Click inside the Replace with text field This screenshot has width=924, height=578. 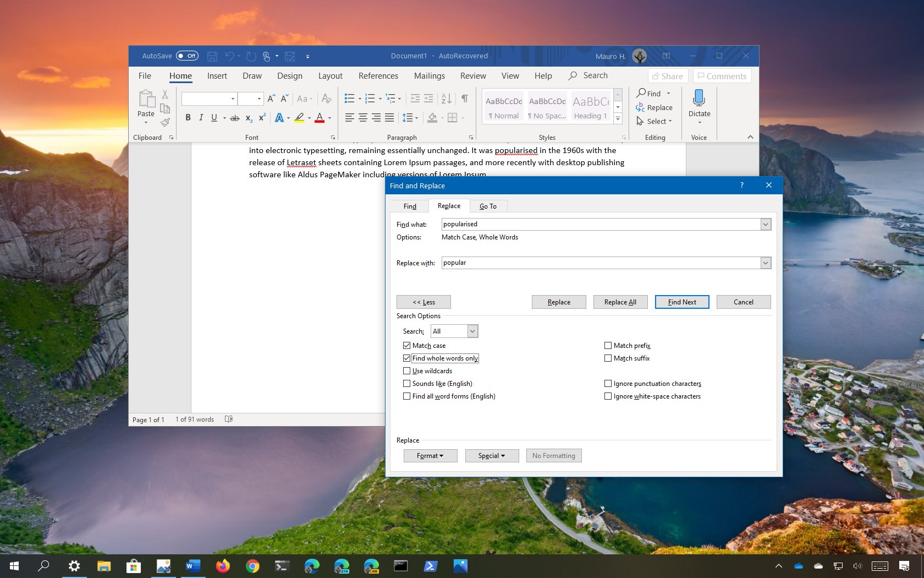tap(601, 263)
